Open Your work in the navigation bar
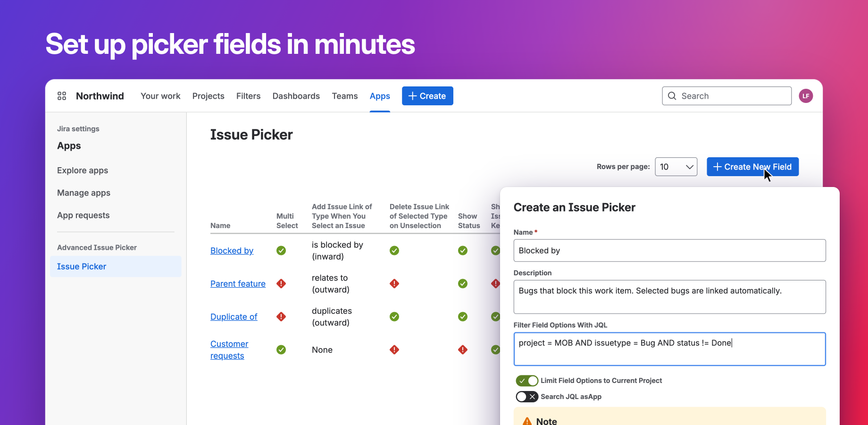Image resolution: width=868 pixels, height=425 pixels. [x=160, y=96]
